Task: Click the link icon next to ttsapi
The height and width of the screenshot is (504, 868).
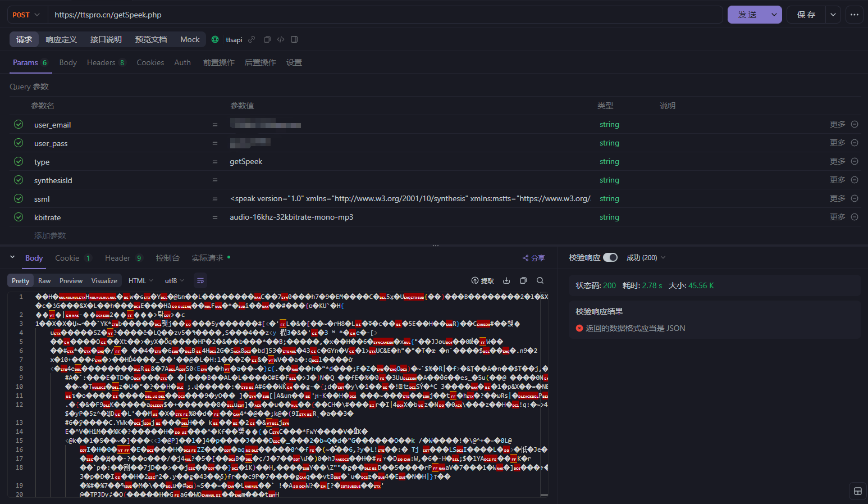Action: [x=252, y=39]
